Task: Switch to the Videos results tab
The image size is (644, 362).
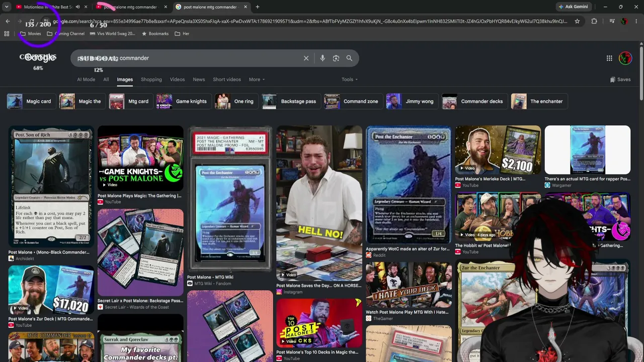Action: pos(177,79)
